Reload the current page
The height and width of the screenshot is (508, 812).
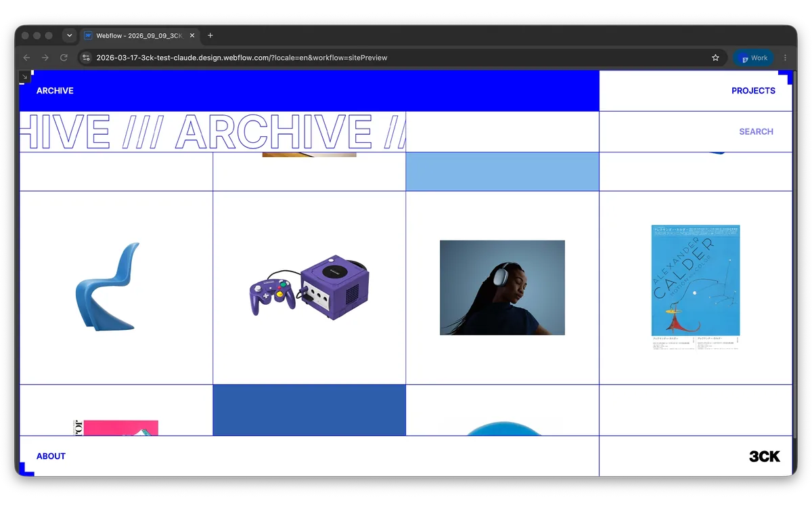click(x=64, y=58)
